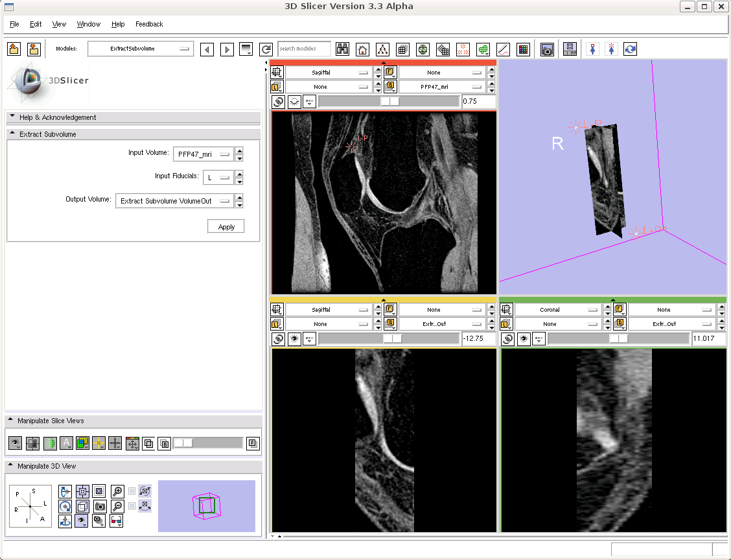This screenshot has height=560, width=731.
Task: Click the binoculars icon in the toolbar
Action: pos(343,49)
